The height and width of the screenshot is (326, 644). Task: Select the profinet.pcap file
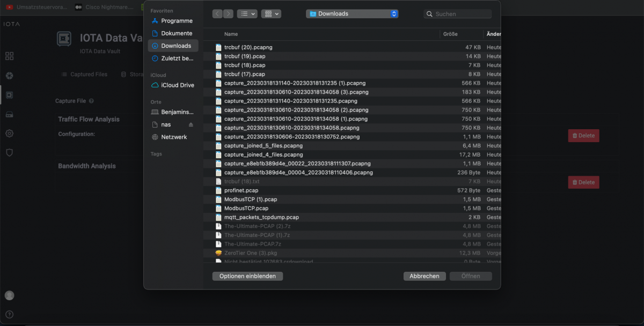click(x=241, y=190)
